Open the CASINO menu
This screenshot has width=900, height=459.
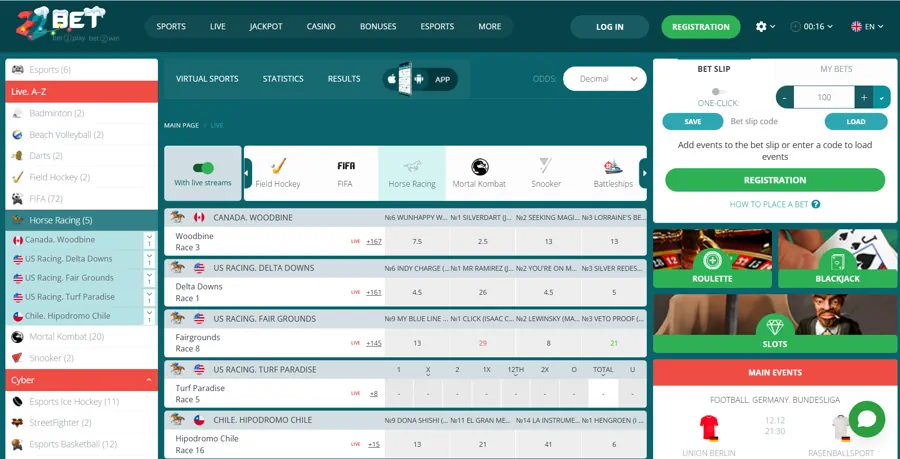[321, 26]
